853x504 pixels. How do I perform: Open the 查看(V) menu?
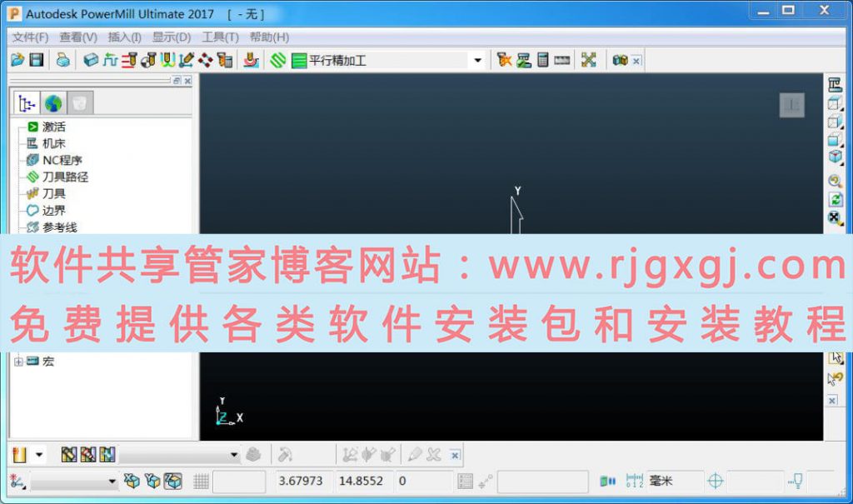pos(78,37)
